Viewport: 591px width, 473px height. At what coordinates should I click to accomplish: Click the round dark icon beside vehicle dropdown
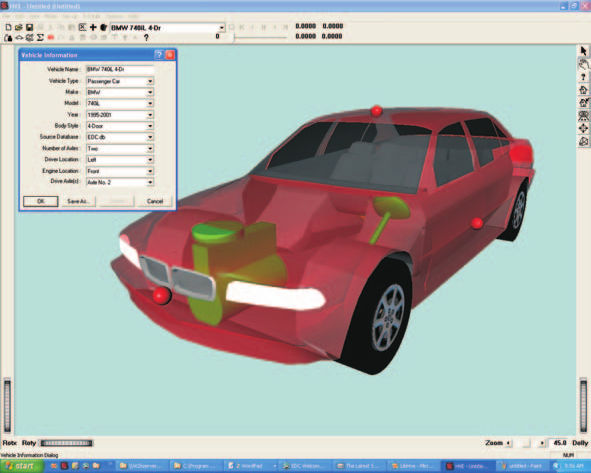[x=103, y=27]
